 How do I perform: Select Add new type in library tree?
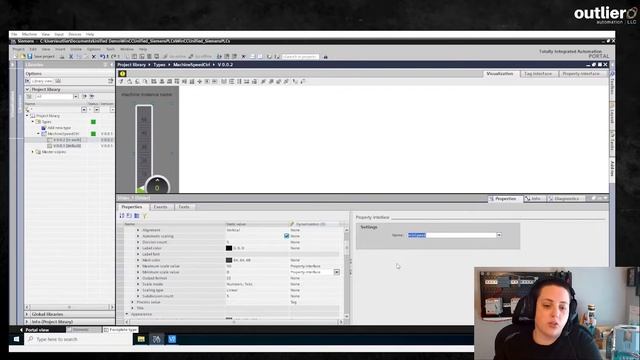(59, 128)
